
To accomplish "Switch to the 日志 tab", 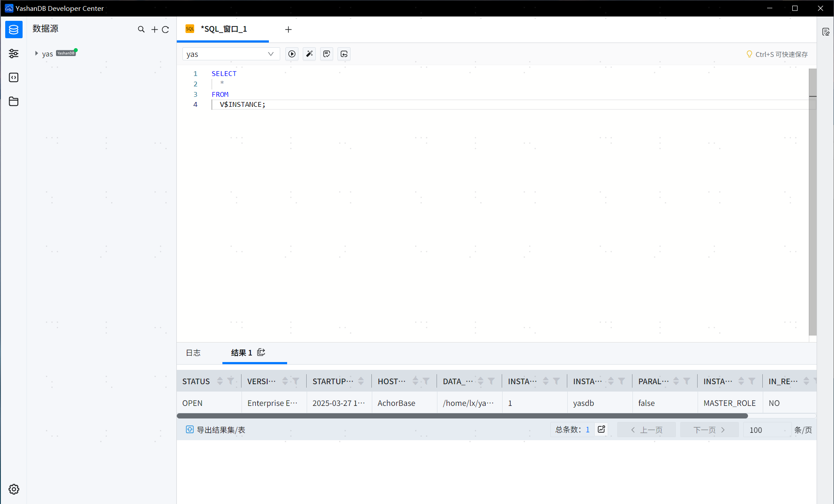I will 193,353.
